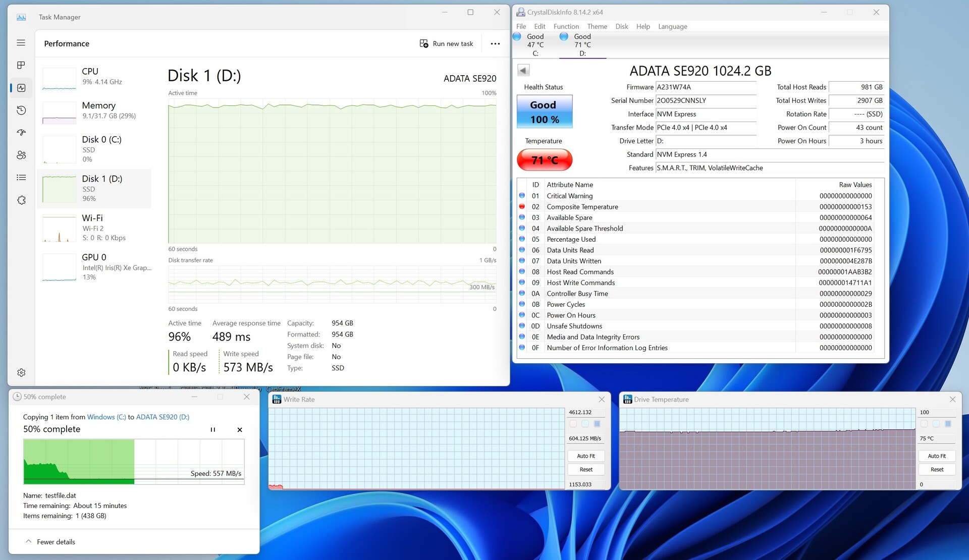This screenshot has width=969, height=560.
Task: Click status orb for Critical Warning attribute
Action: [522, 196]
